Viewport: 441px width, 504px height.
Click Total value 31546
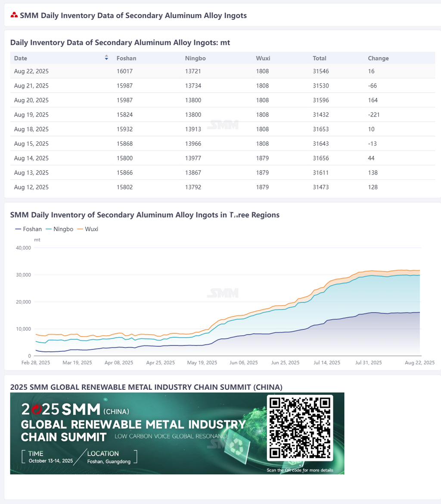point(321,72)
